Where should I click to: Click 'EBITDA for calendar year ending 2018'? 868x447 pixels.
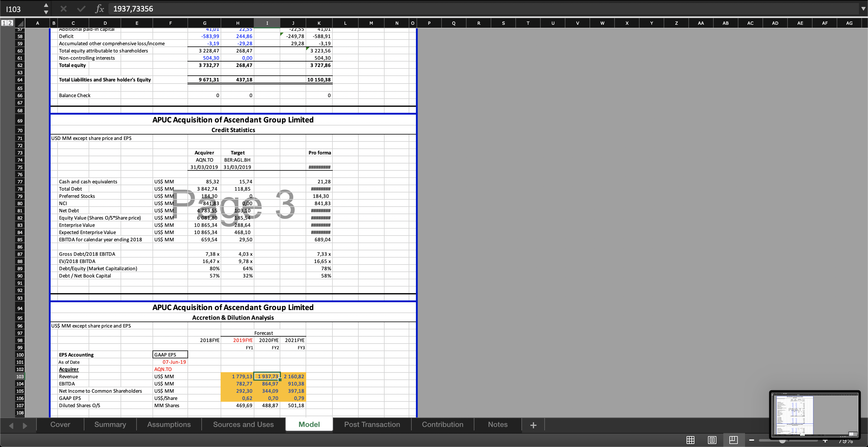100,240
